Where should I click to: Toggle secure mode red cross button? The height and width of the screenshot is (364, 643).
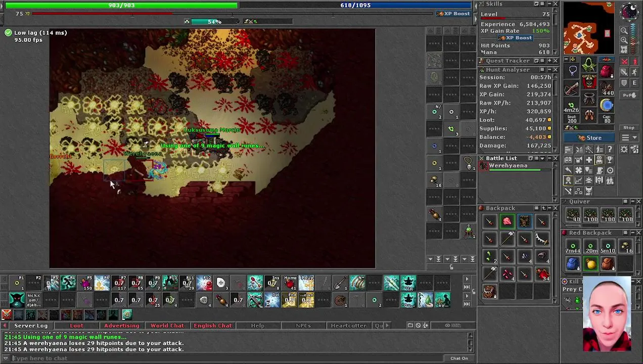[x=625, y=62]
